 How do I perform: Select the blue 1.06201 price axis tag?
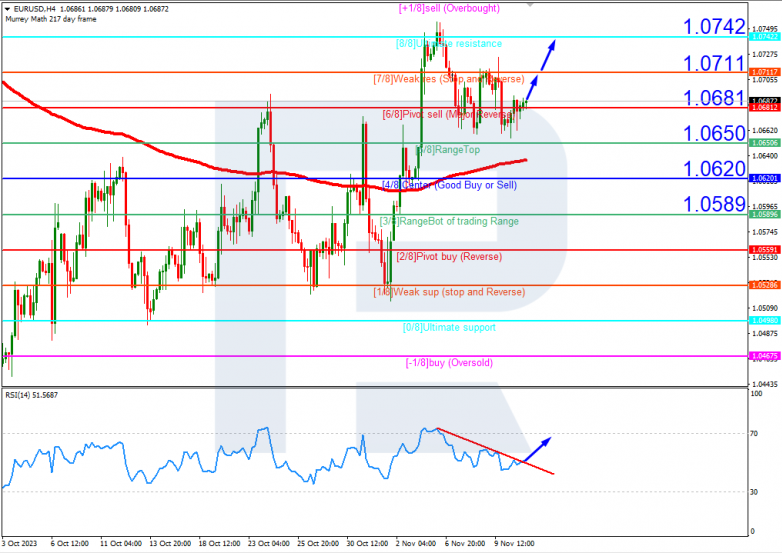point(765,178)
